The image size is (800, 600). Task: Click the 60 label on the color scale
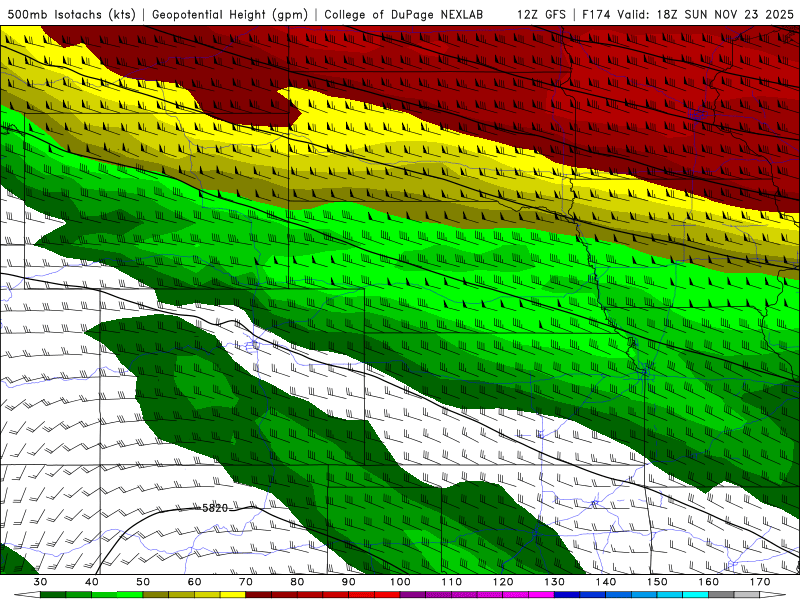pyautogui.click(x=194, y=582)
